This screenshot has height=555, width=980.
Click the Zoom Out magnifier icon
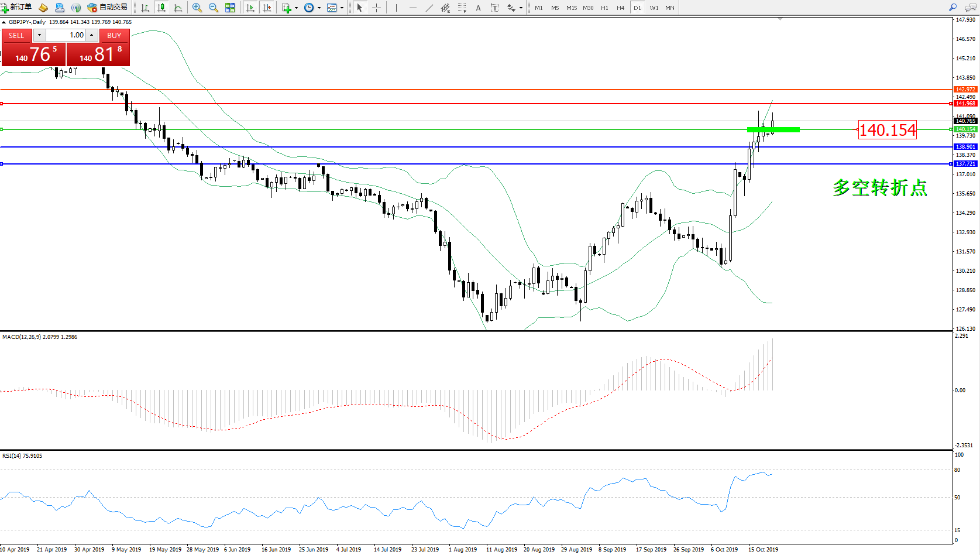point(214,8)
